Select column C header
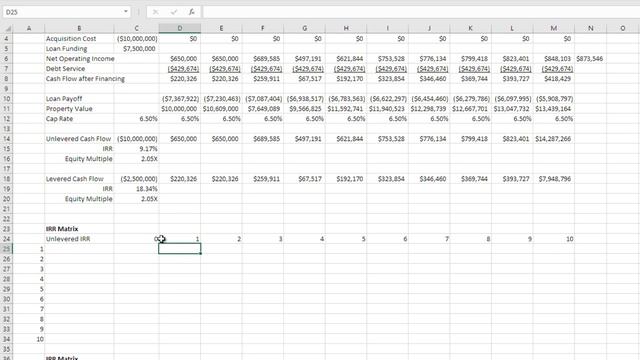The image size is (640, 360). (x=136, y=28)
